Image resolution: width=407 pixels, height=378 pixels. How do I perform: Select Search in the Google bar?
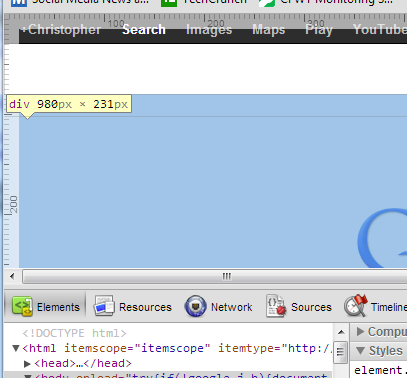point(144,30)
